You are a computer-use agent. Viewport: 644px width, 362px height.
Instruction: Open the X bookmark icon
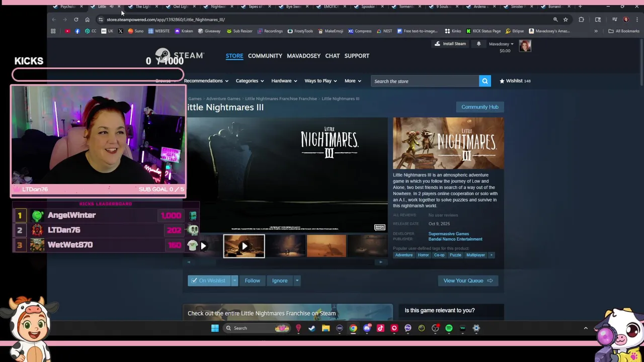tap(120, 31)
